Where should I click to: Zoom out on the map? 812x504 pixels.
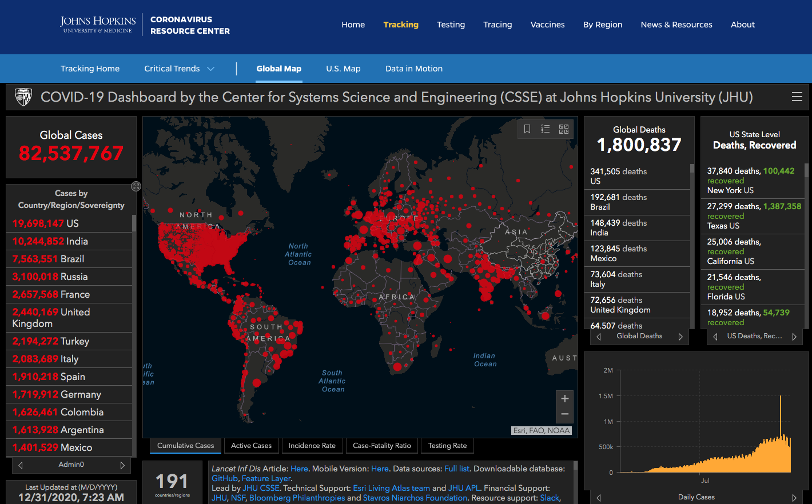(x=564, y=414)
